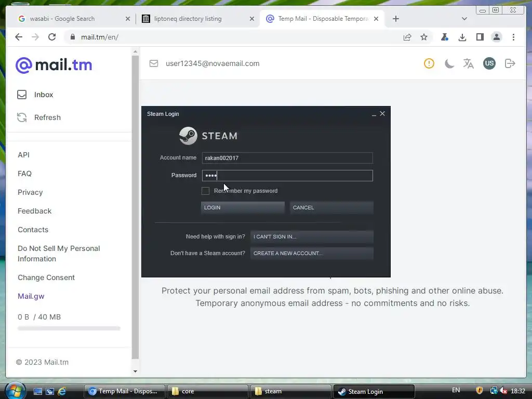Click Switch between windows quick launch icon
The height and width of the screenshot is (399, 532).
click(50, 391)
